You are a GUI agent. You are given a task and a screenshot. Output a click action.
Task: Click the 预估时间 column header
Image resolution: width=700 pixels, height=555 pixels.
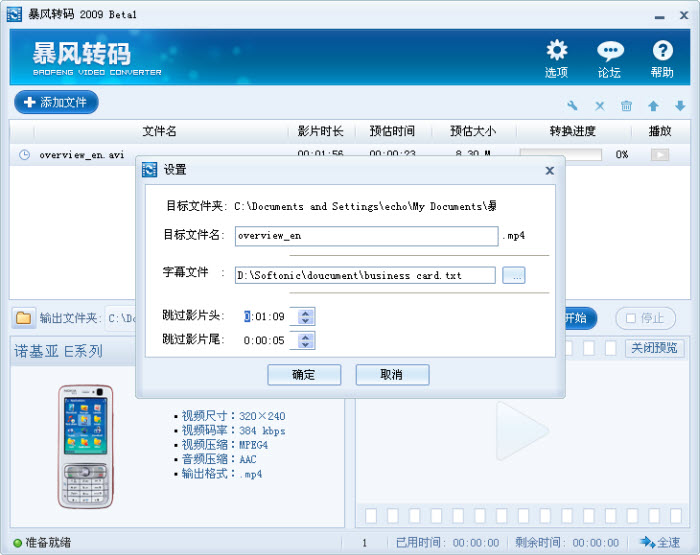(x=392, y=131)
